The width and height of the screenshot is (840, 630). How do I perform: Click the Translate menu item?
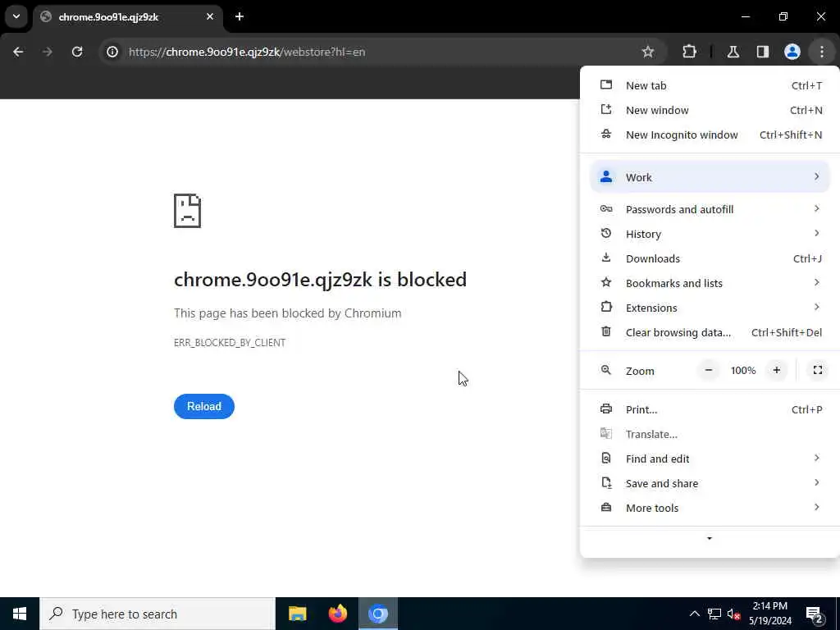710,435
